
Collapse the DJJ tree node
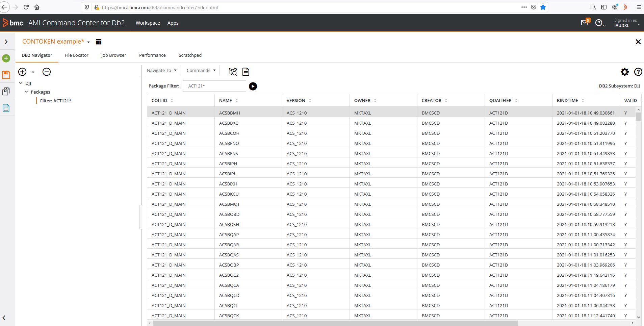21,83
